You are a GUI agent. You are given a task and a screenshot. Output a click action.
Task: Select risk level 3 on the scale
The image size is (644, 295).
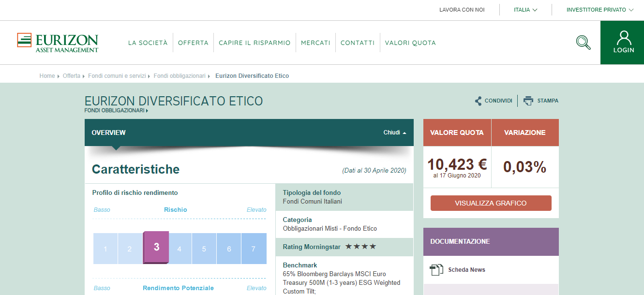tap(156, 248)
